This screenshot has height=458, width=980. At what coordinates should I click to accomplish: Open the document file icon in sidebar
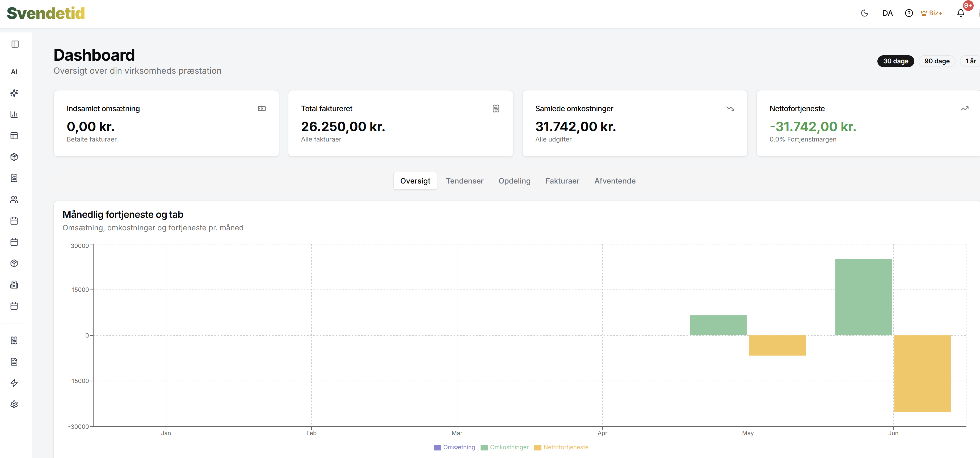(x=14, y=362)
